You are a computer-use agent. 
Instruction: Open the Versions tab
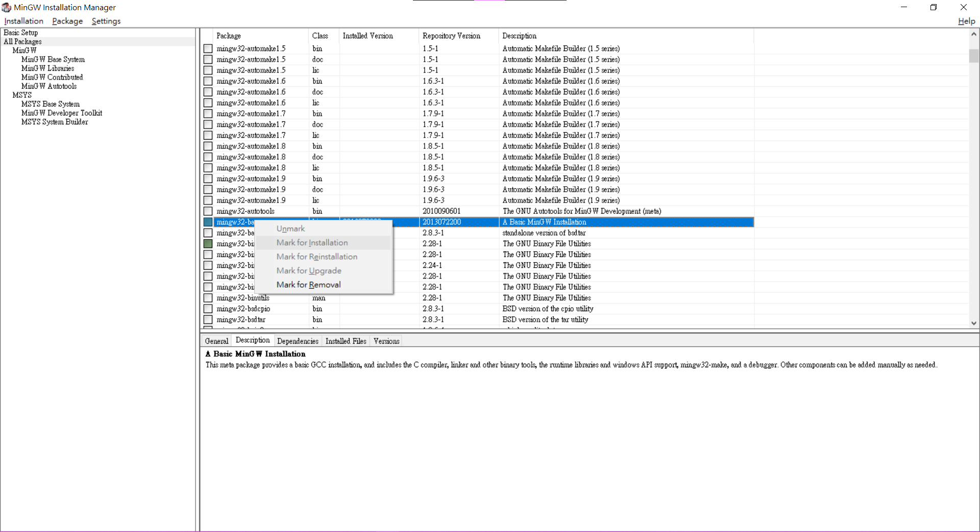(x=386, y=341)
